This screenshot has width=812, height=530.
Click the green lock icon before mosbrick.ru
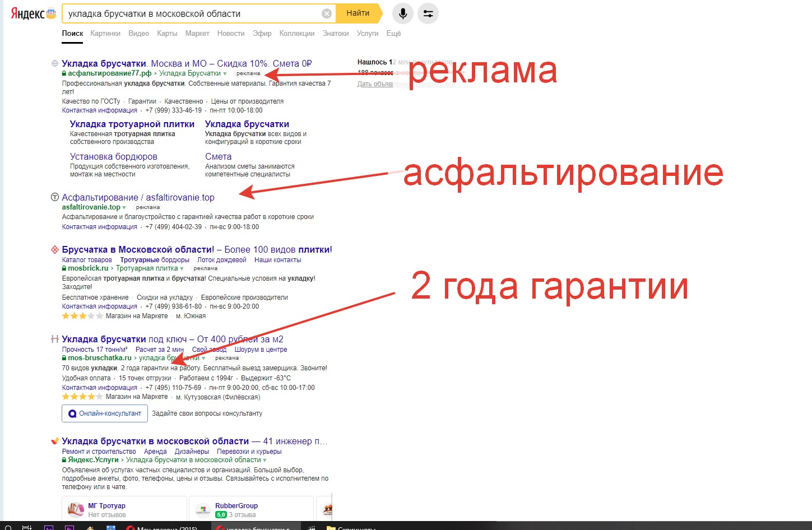tap(64, 268)
